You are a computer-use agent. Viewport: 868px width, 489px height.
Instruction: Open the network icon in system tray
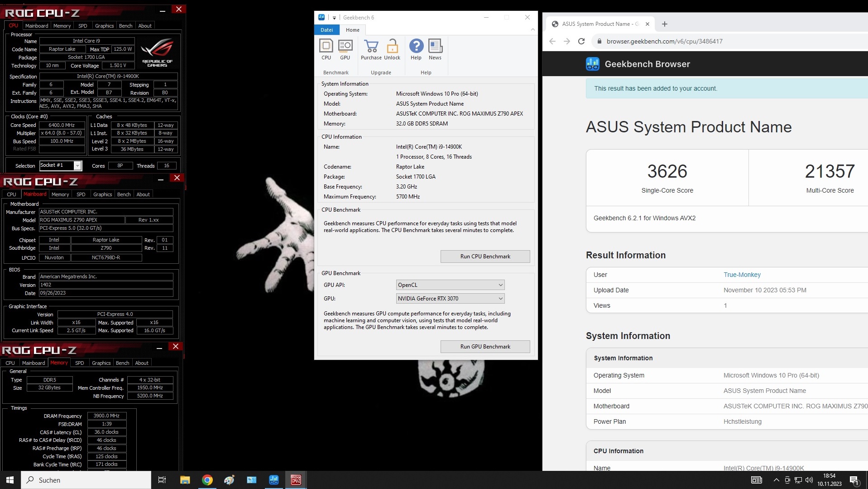point(798,480)
